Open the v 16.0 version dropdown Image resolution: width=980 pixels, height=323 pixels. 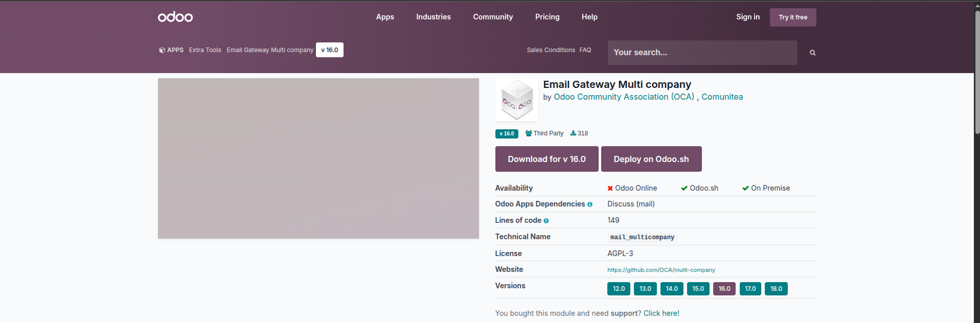(329, 50)
